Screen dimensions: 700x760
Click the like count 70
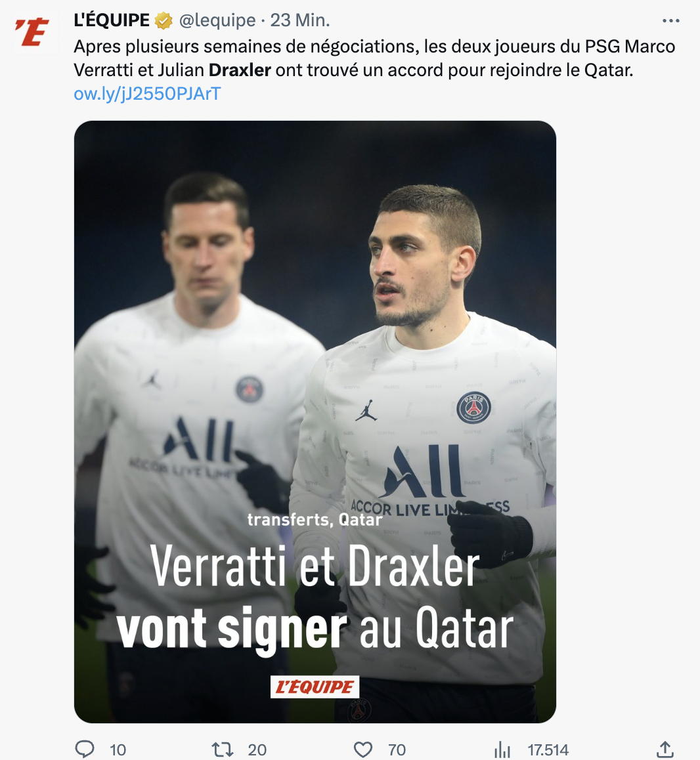(397, 749)
